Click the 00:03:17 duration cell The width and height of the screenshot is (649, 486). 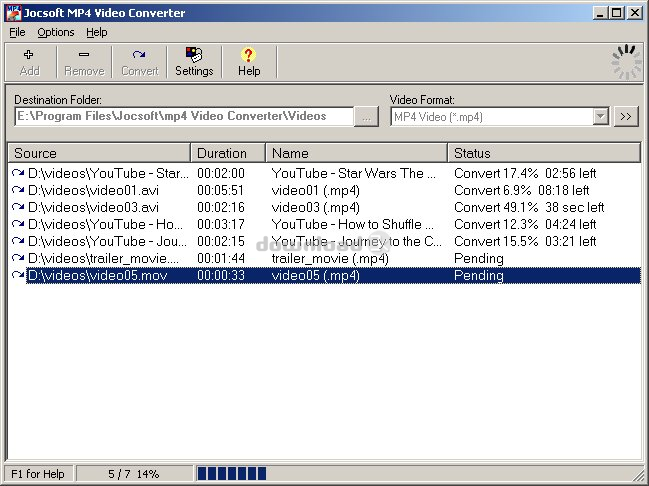[221, 224]
